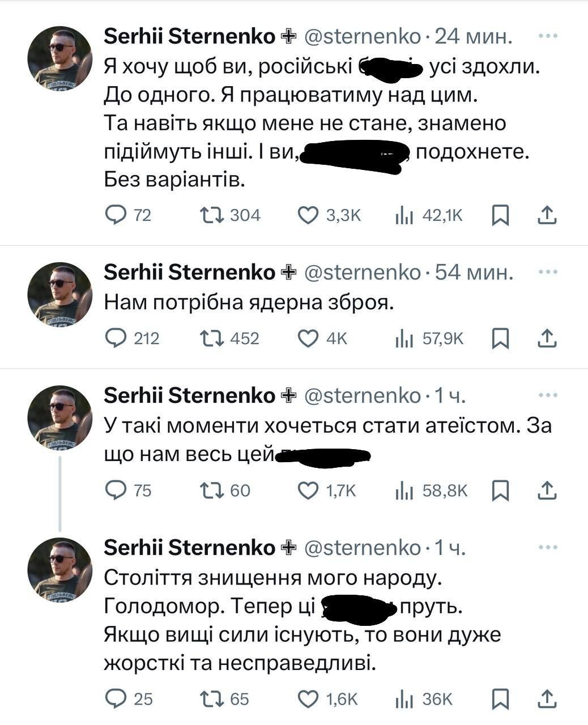The image size is (588, 725).
Task: View analytics showing 42,1K views
Action: tap(404, 215)
